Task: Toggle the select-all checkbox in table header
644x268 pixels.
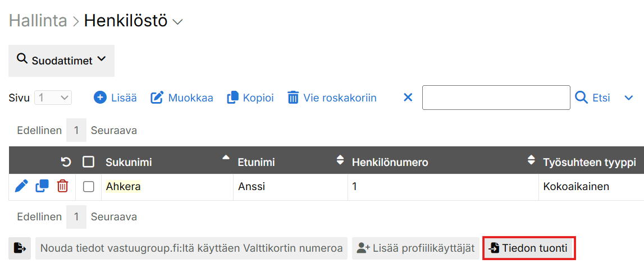Action: point(88,162)
